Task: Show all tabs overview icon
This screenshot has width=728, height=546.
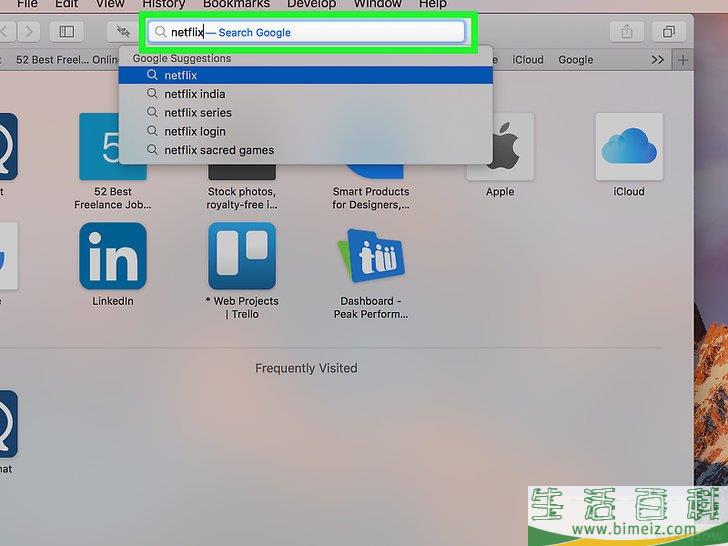Action: tap(669, 32)
